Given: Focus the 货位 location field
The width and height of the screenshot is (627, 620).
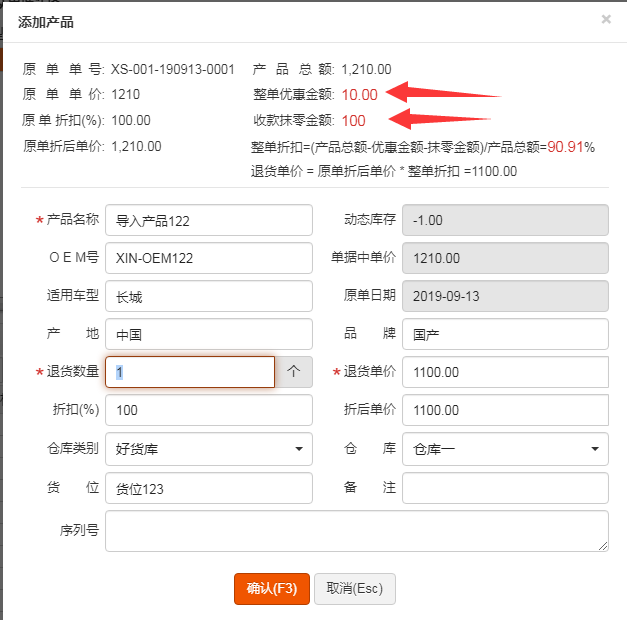Looking at the screenshot, I should pos(208,488).
